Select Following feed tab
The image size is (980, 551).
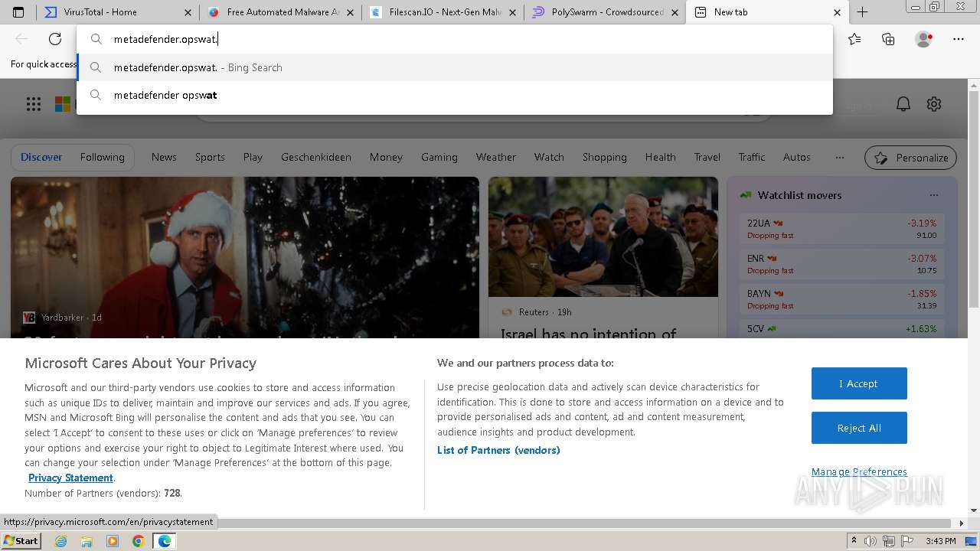(102, 157)
